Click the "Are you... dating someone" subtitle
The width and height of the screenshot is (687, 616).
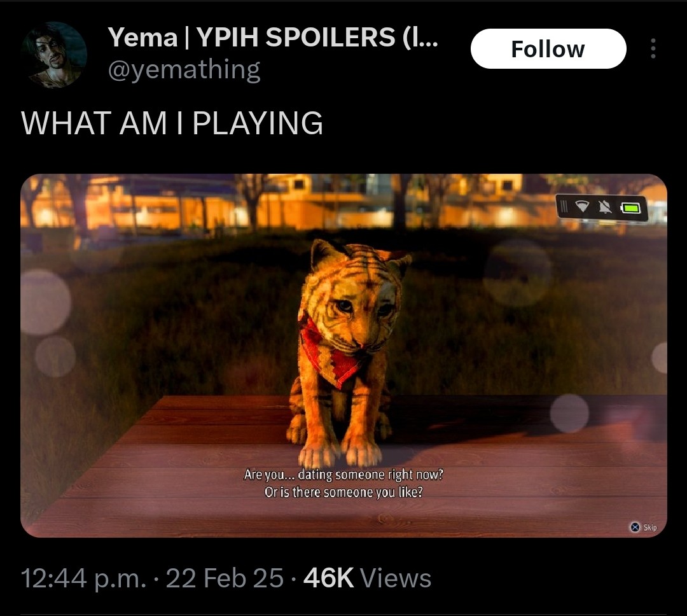click(x=343, y=474)
